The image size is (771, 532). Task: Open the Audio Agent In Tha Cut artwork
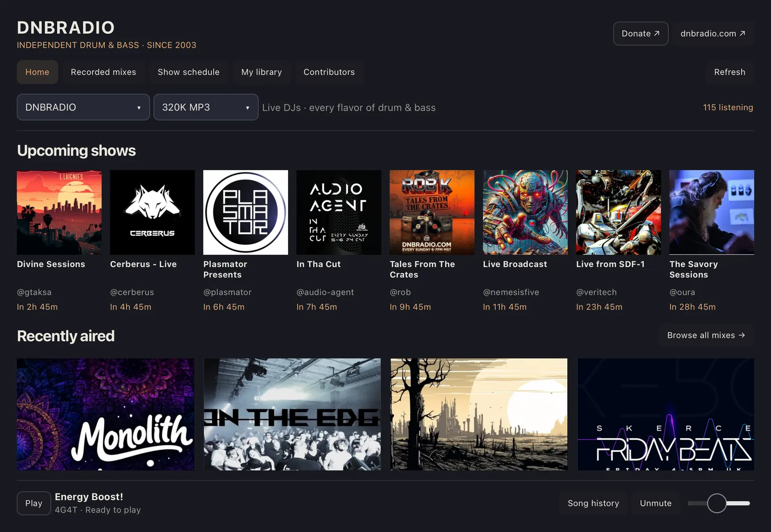(x=339, y=212)
